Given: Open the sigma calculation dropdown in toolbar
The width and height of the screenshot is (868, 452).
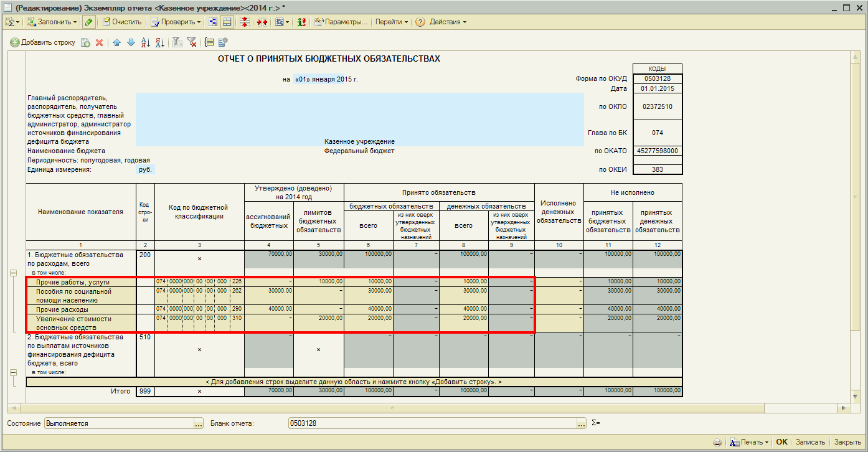Looking at the screenshot, I should 12,22.
